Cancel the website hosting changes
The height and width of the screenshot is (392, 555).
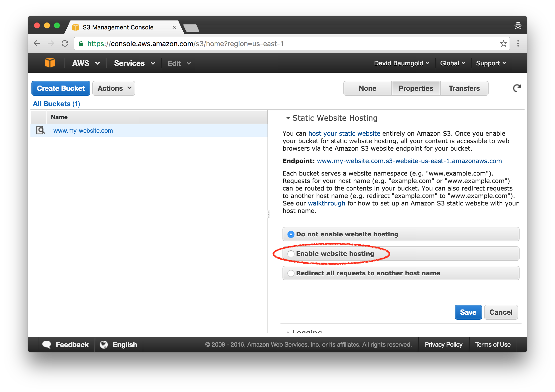pos(501,312)
